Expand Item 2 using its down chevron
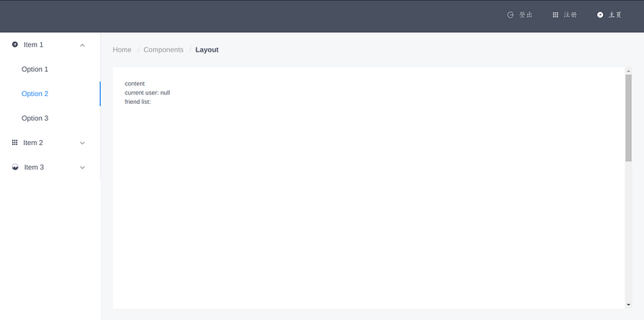The height and width of the screenshot is (320, 644). [82, 143]
